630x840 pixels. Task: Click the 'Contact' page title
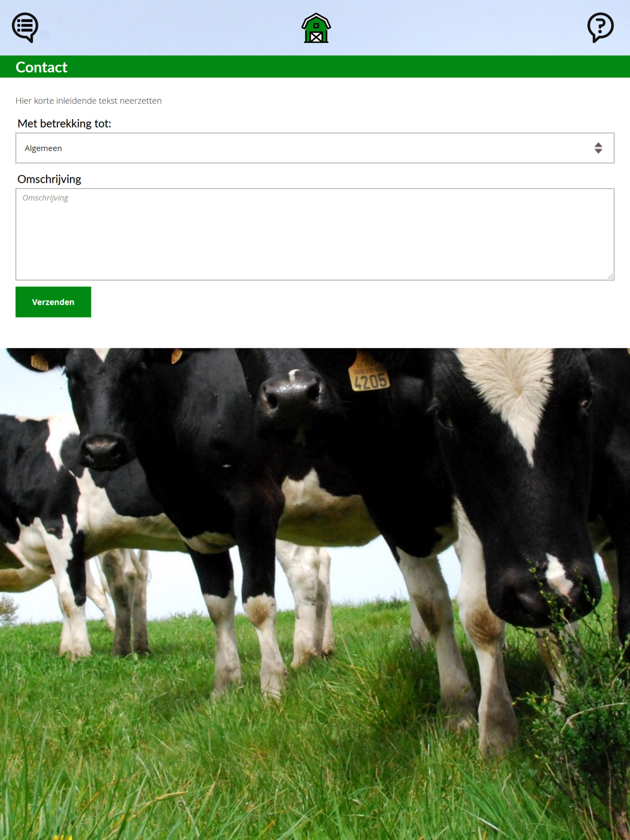click(x=42, y=67)
